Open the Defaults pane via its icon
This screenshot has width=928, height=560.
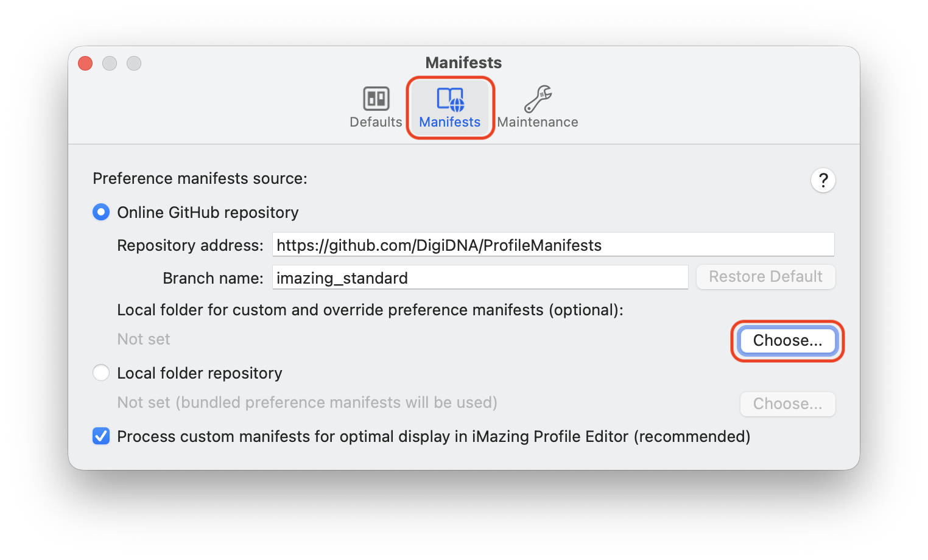click(376, 99)
